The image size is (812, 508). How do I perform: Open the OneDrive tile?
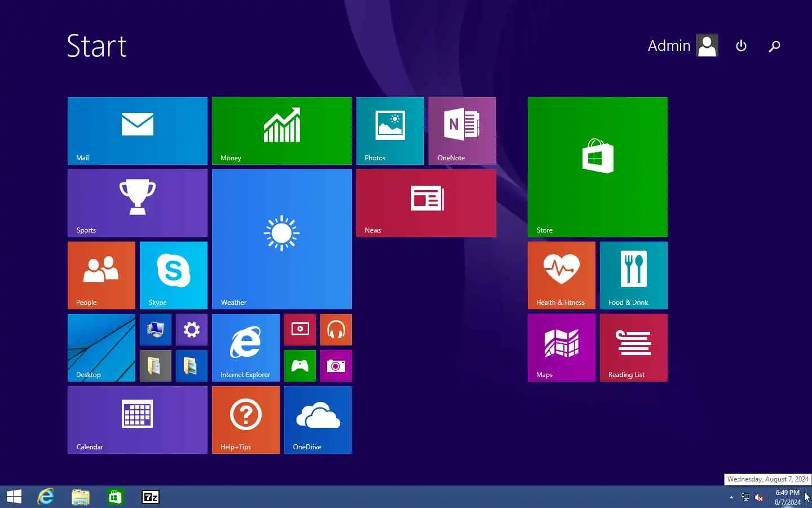tap(318, 420)
